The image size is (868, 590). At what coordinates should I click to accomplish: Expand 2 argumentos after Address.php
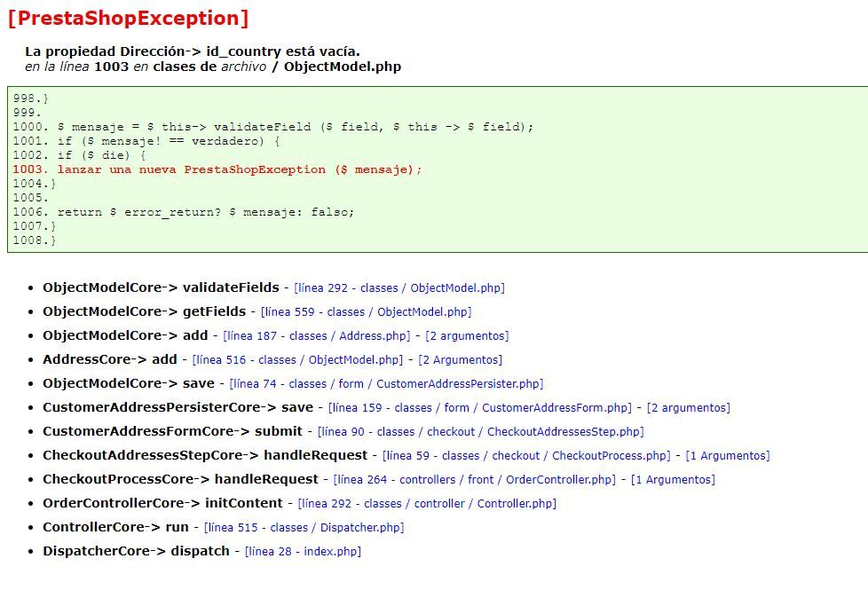point(467,336)
